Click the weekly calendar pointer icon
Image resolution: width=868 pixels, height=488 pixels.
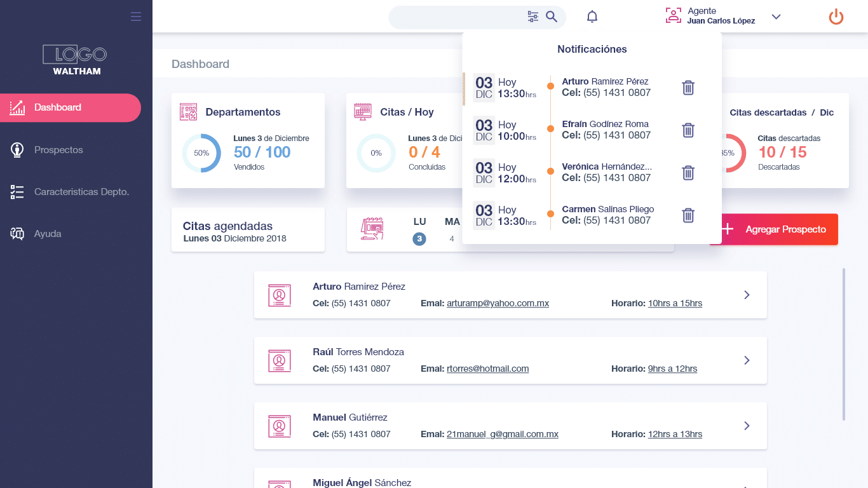coord(372,229)
